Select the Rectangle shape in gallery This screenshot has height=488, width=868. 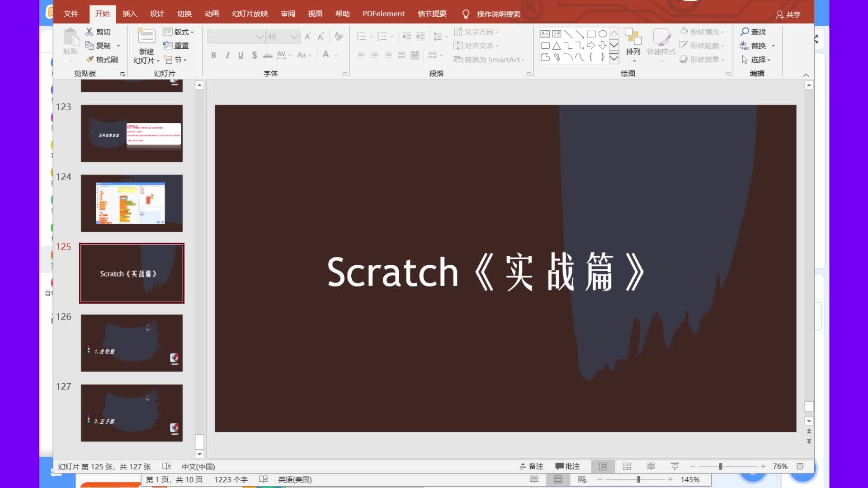pos(591,34)
